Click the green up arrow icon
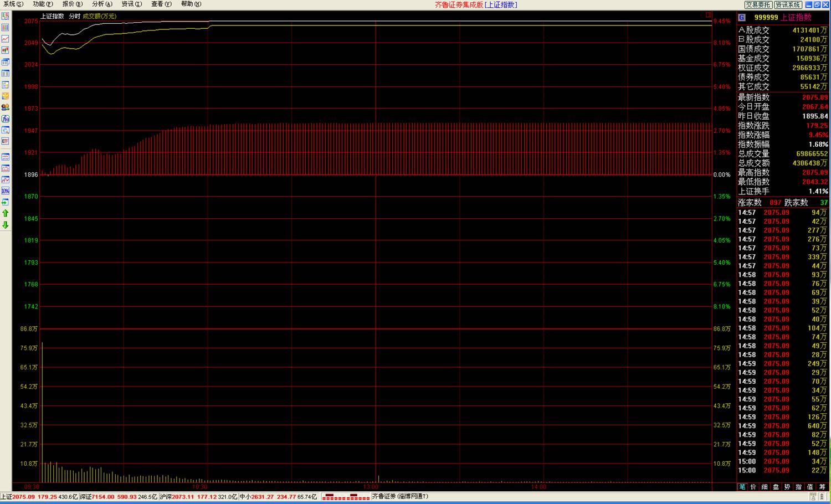This screenshot has height=504, width=831. (x=6, y=213)
